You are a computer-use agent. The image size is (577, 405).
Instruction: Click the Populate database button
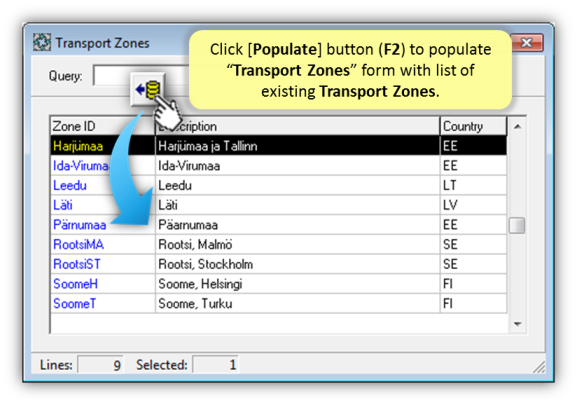click(x=148, y=89)
